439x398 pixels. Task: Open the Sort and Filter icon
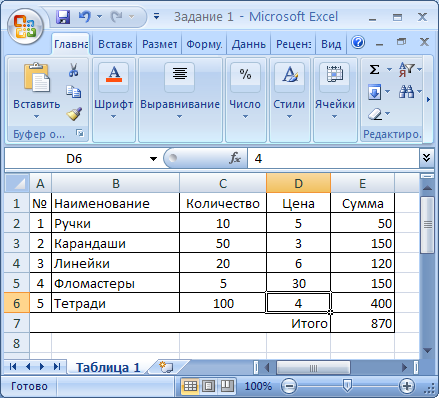406,70
